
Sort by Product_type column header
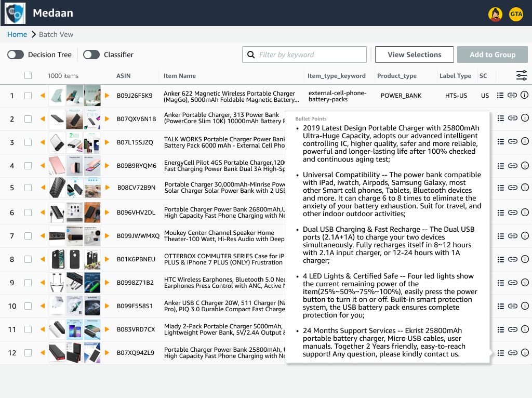point(396,76)
